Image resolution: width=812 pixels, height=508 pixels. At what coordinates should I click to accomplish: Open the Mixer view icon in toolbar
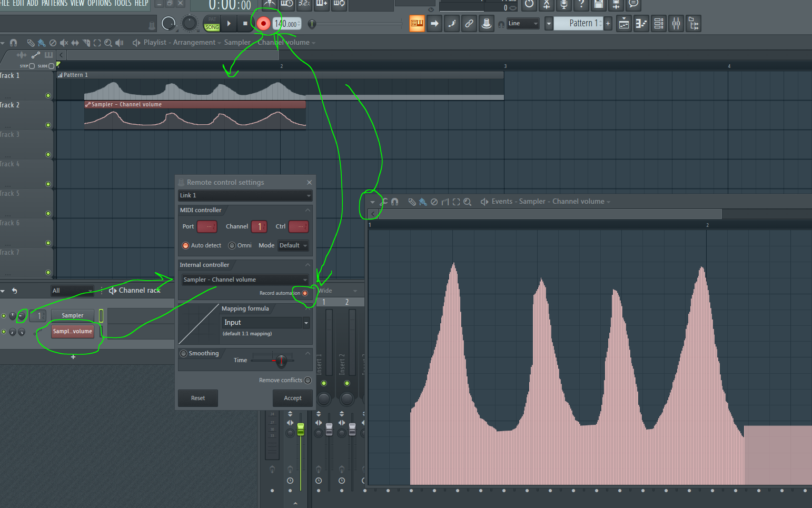tap(676, 24)
